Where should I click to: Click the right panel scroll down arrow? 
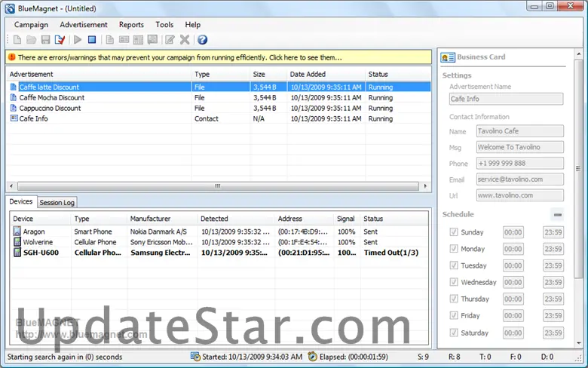click(578, 343)
